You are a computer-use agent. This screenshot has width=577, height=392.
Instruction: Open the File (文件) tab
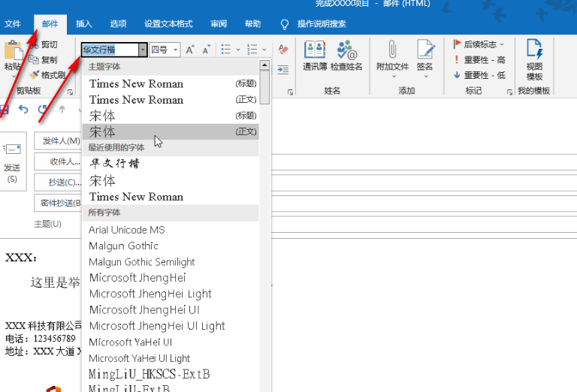pyautogui.click(x=13, y=24)
